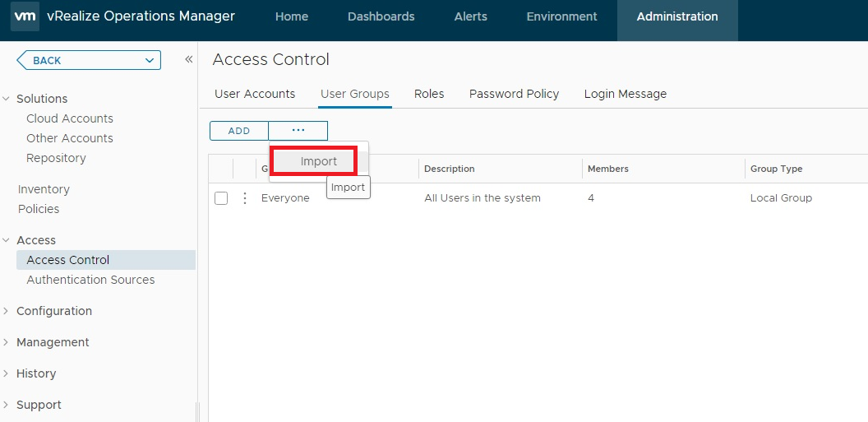Switch to the Password Policy tab
The height and width of the screenshot is (422, 868).
pos(515,94)
